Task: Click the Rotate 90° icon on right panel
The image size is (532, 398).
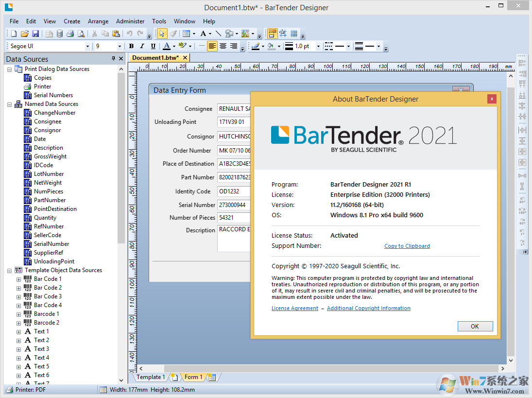Action: 522,200
